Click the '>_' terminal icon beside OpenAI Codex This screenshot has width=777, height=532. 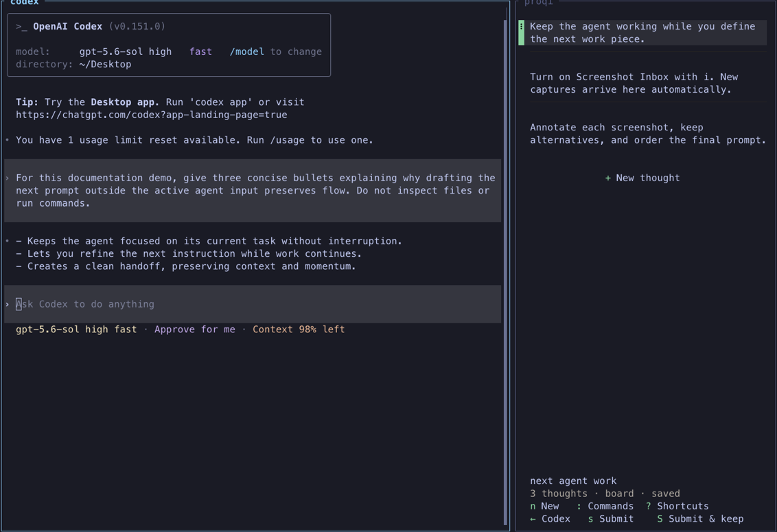click(x=21, y=26)
